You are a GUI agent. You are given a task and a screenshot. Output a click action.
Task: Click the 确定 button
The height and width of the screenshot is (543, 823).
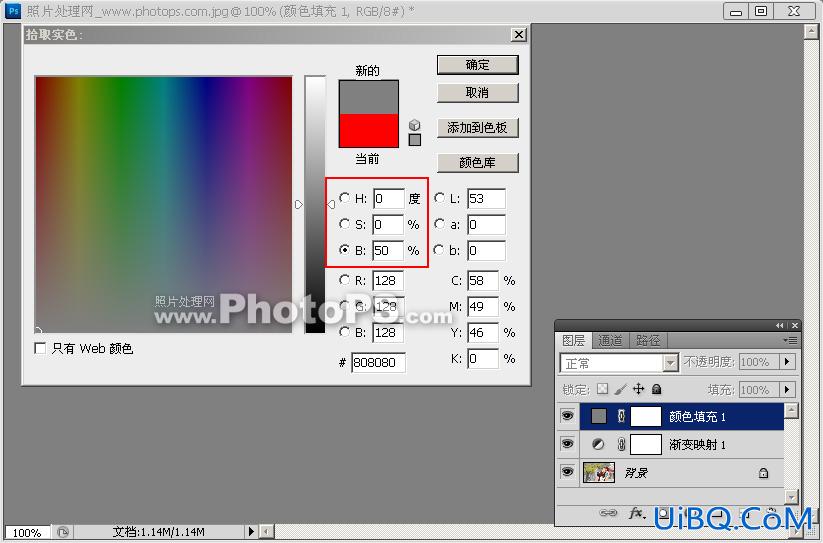478,65
